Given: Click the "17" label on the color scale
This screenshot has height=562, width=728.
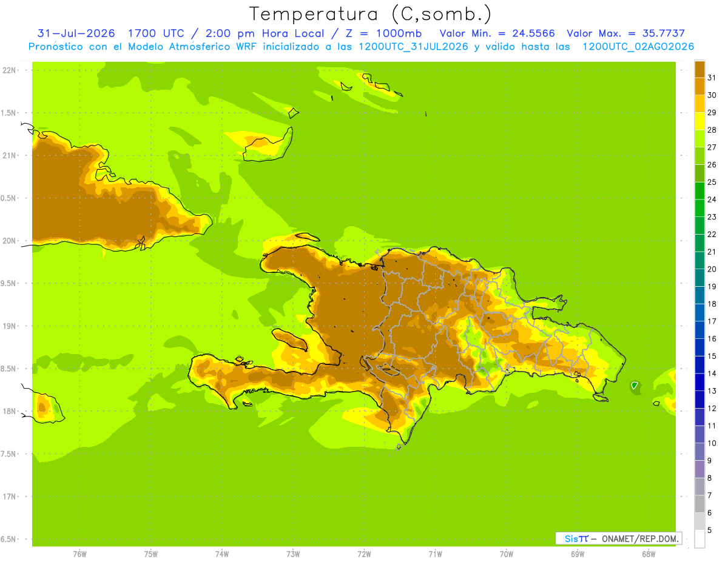Looking at the screenshot, I should (712, 321).
